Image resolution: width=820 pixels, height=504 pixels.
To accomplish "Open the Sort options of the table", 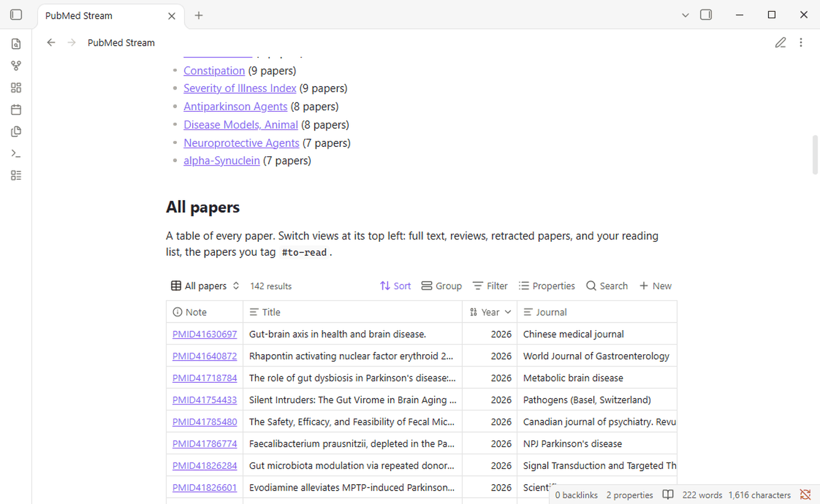I will (395, 286).
